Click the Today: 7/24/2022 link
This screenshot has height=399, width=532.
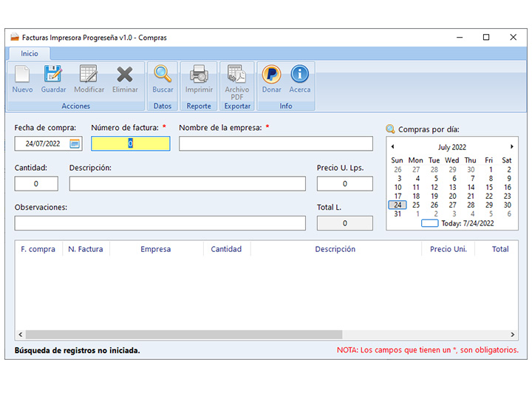pyautogui.click(x=467, y=223)
